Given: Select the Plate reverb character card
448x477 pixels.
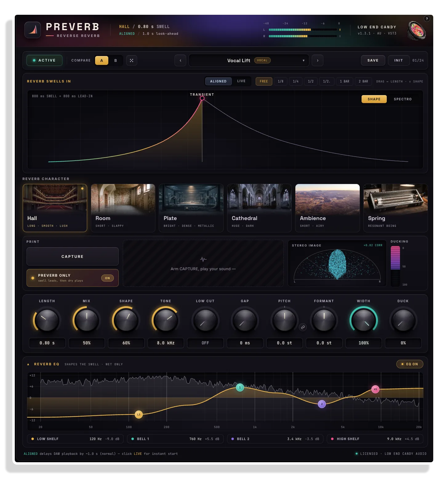Looking at the screenshot, I should (191, 208).
